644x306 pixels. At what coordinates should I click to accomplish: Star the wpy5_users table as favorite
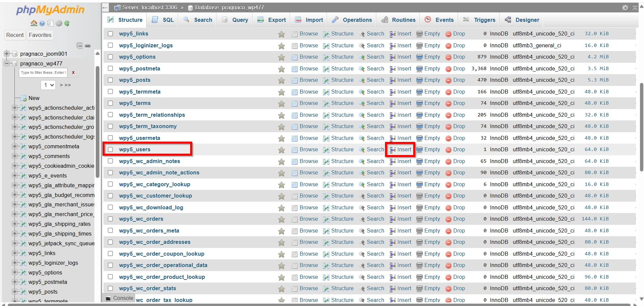coord(282,150)
